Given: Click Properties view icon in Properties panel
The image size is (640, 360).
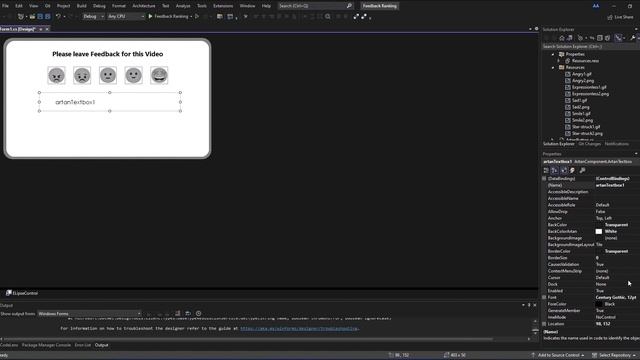Looking at the screenshot, I should [x=564, y=170].
